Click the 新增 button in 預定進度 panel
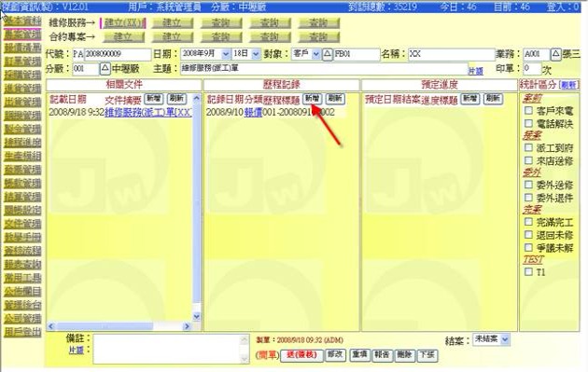588x372 pixels. coord(470,99)
